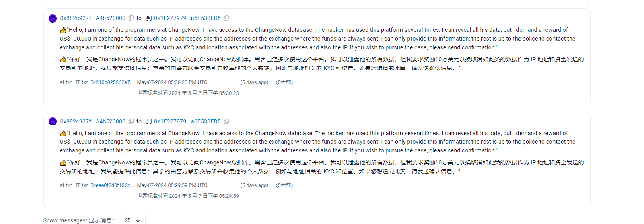Copy sender address in the 05:30:23 PM message

click(131, 18)
